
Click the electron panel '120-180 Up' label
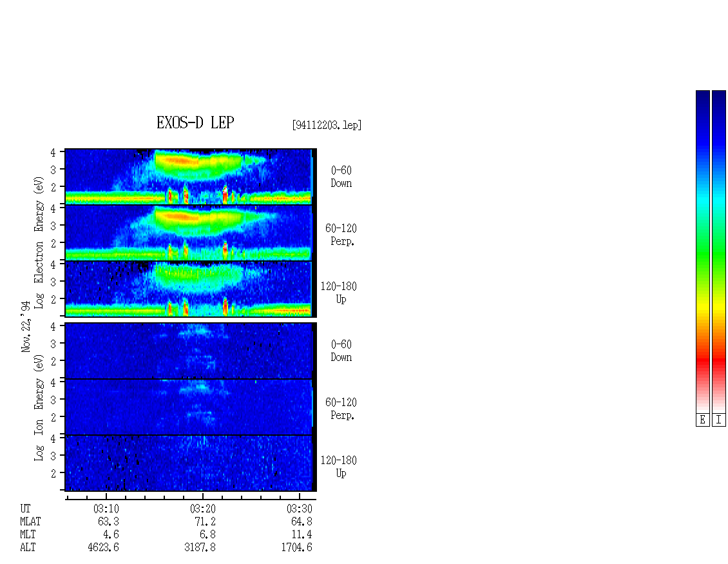pyautogui.click(x=339, y=293)
